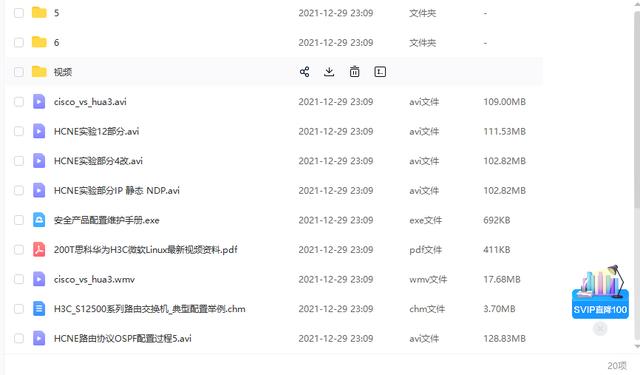Open the 视频 folder icon

pos(39,72)
